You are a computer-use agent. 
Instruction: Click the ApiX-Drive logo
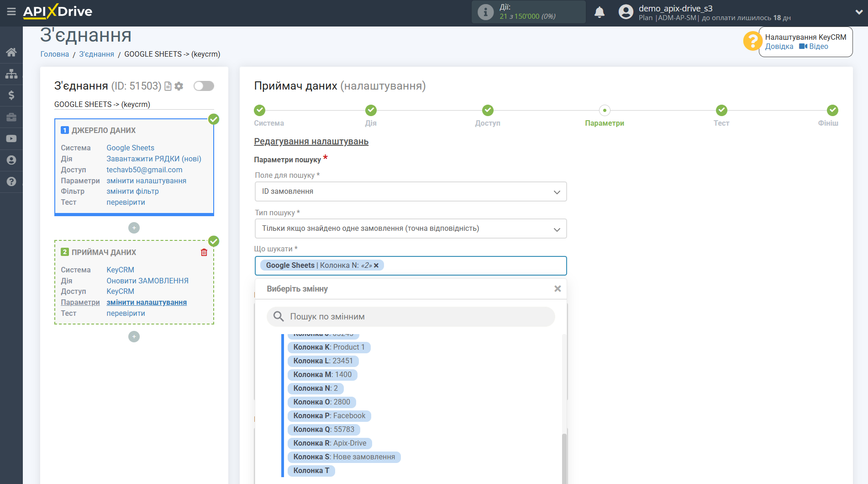(58, 11)
